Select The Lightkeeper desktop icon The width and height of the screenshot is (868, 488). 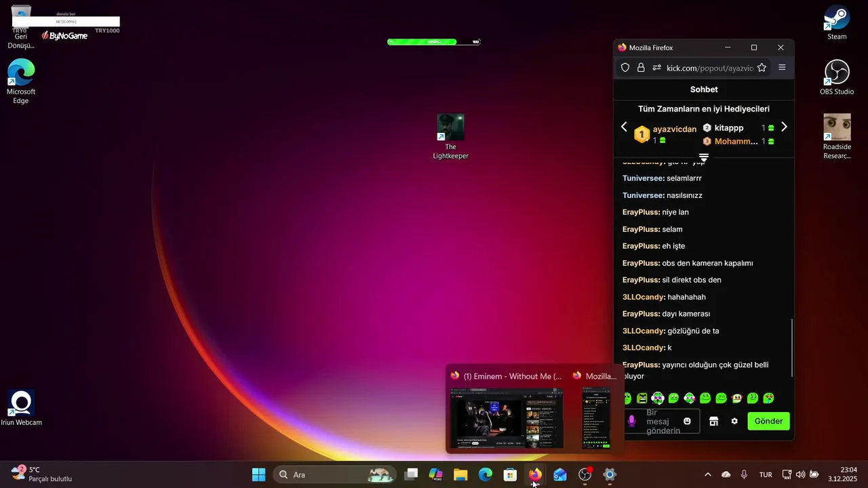pyautogui.click(x=451, y=137)
